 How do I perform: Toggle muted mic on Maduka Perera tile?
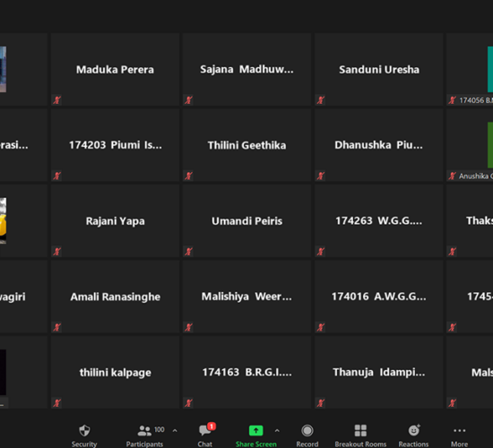click(56, 100)
